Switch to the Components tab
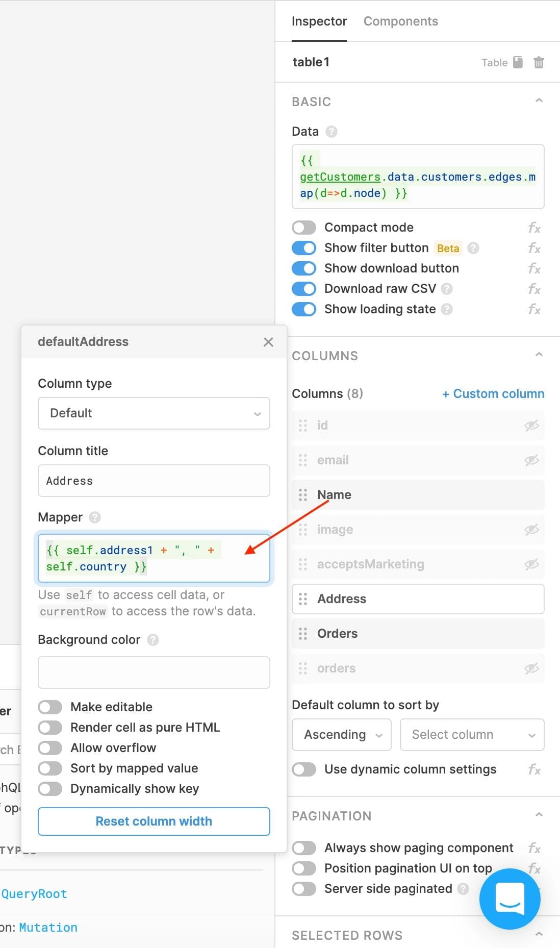The width and height of the screenshot is (560, 948). tap(400, 21)
